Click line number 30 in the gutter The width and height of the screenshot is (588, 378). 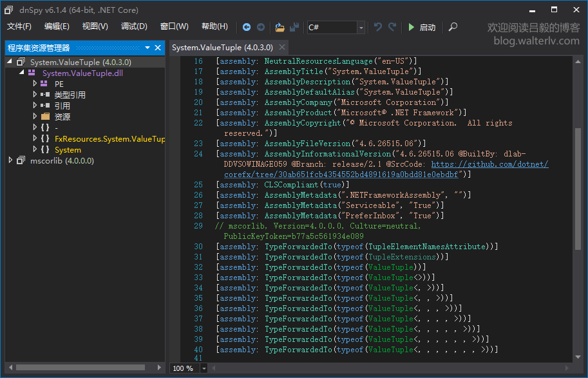198,247
